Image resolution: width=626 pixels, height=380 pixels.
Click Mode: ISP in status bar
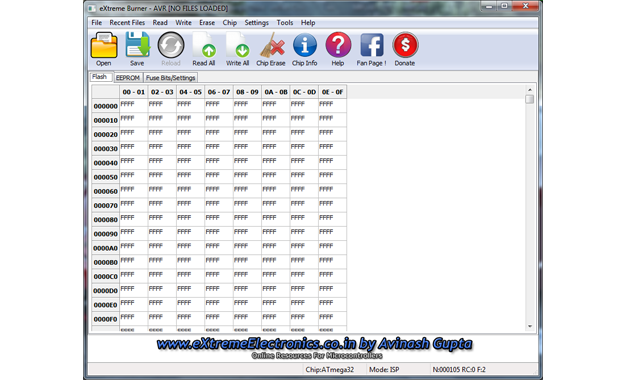tap(384, 369)
